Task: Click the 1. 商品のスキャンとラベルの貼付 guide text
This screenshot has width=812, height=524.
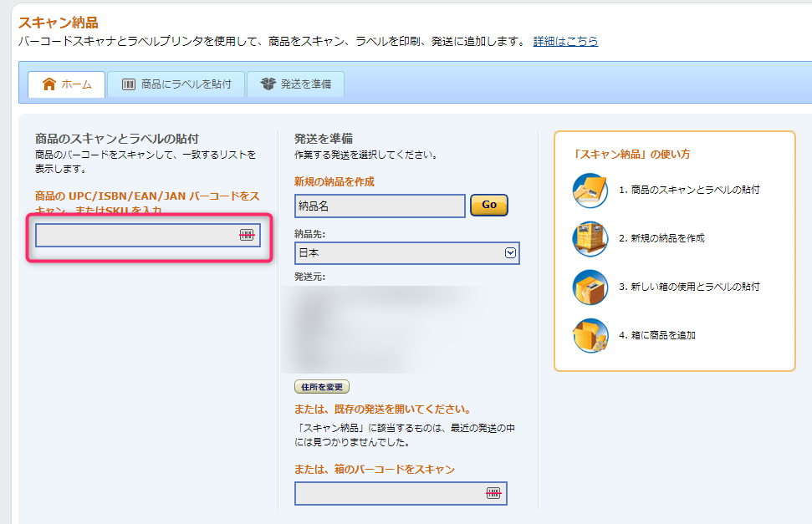Action: (x=689, y=190)
